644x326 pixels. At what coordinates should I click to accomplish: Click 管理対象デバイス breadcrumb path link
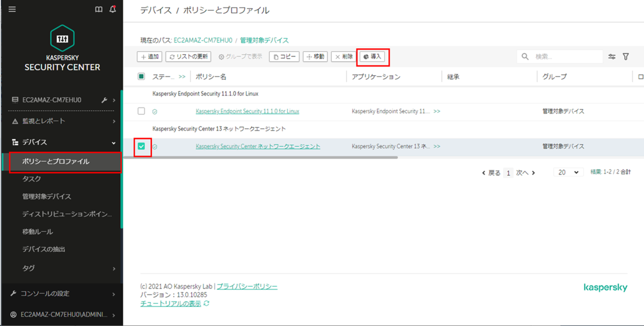coord(264,40)
